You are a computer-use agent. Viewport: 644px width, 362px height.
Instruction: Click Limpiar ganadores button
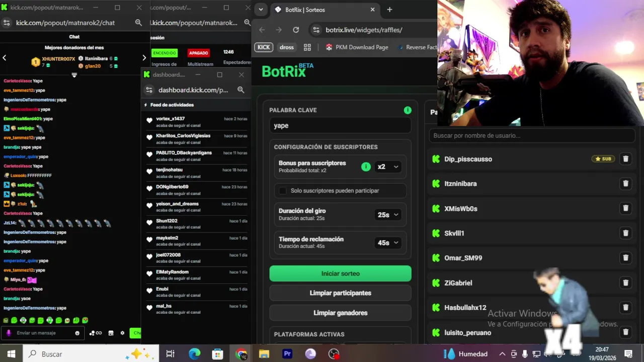[340, 313]
